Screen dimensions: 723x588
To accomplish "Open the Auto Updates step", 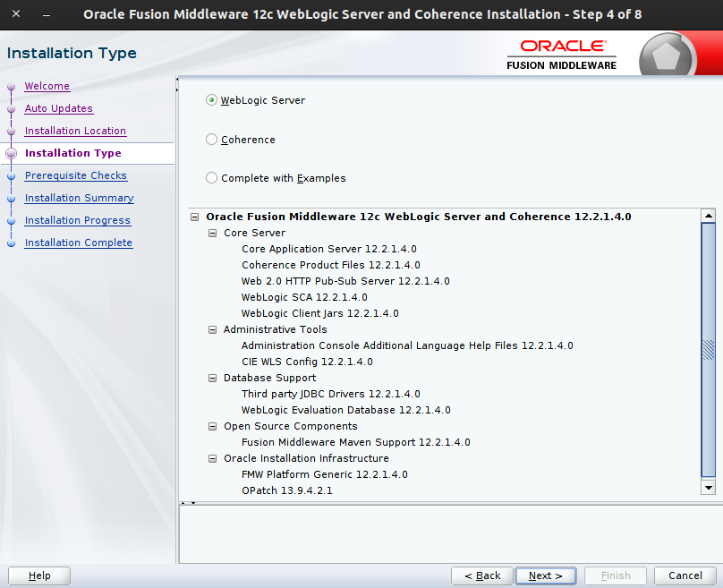I will pos(59,108).
